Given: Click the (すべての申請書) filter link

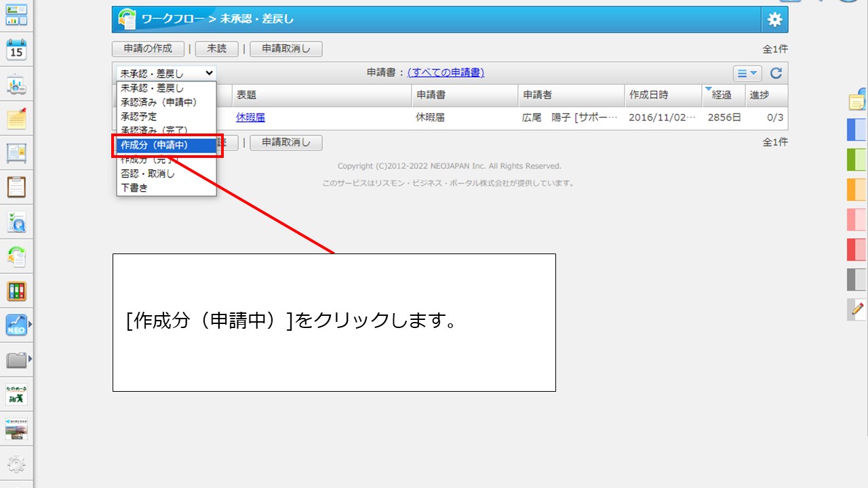Looking at the screenshot, I should (x=446, y=73).
